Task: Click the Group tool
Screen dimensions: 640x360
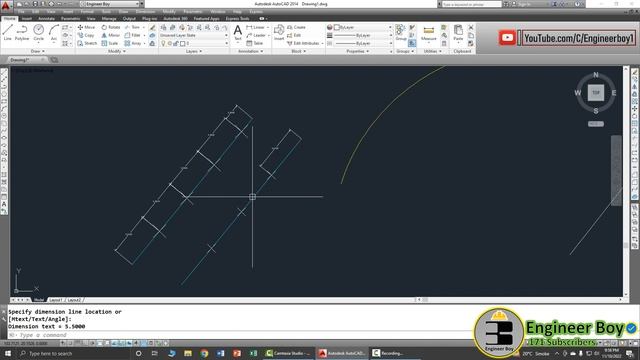Action: [400, 32]
